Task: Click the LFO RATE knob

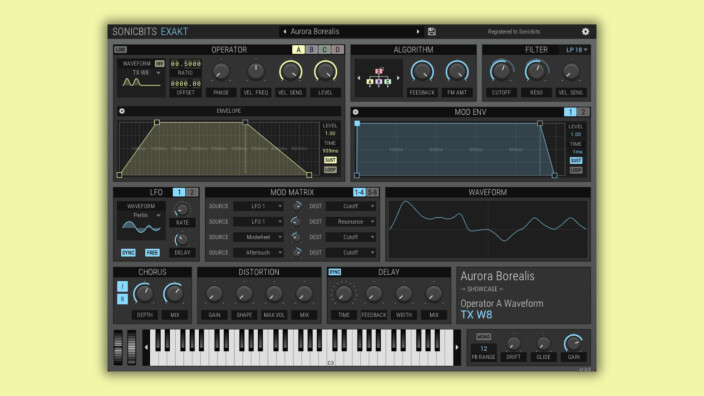Action: click(x=182, y=210)
